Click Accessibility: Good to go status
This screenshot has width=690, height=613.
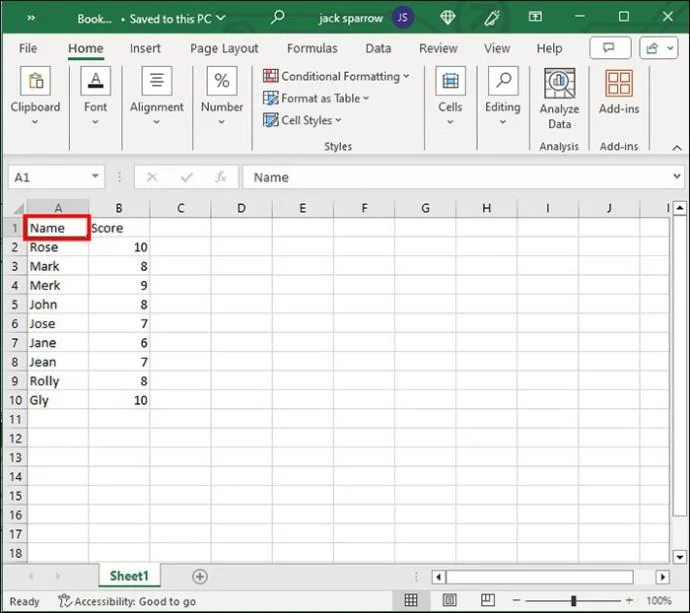[127, 601]
